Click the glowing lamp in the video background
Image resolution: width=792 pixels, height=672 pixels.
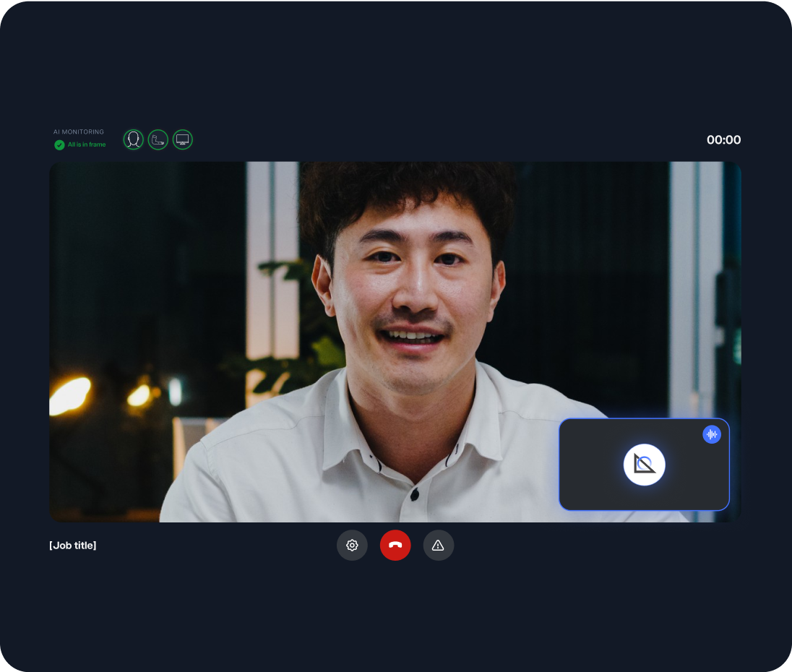click(70, 395)
